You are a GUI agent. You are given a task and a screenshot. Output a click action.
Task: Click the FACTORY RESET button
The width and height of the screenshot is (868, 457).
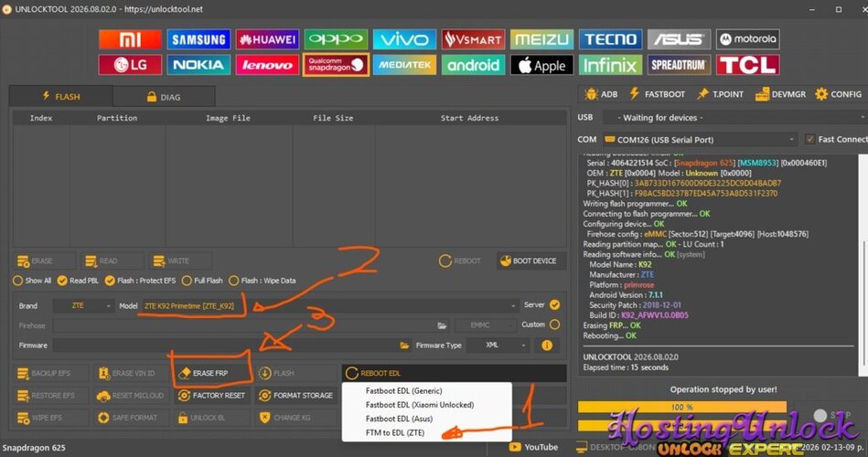[211, 395]
